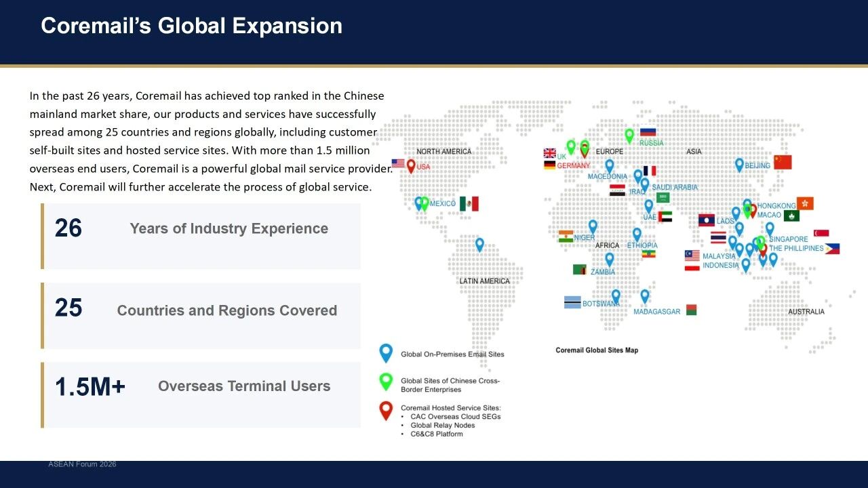Click the Mexico flag on the map
The width and height of the screenshot is (868, 488).
click(469, 203)
